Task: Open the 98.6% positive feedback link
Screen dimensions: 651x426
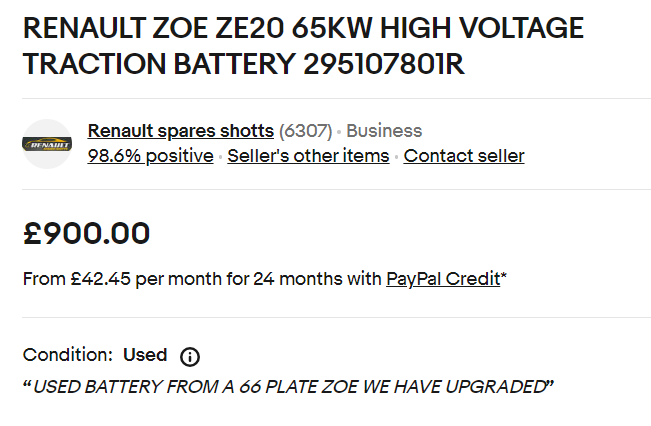Action: [x=150, y=156]
